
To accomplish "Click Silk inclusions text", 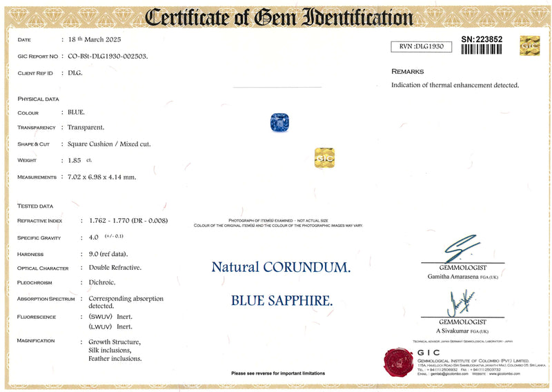I will tap(110, 351).
